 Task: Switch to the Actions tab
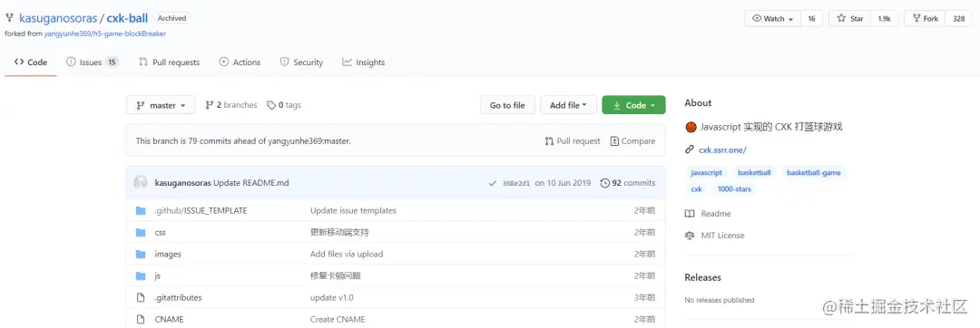(240, 63)
